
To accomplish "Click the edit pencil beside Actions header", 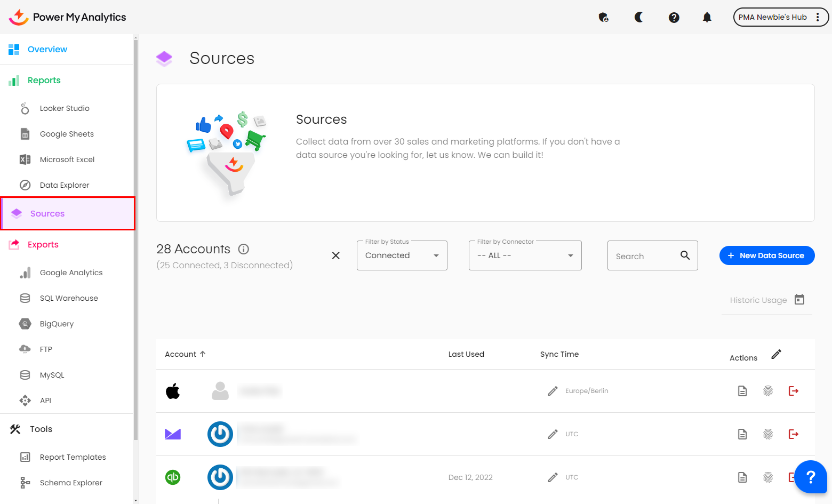I will [776, 355].
